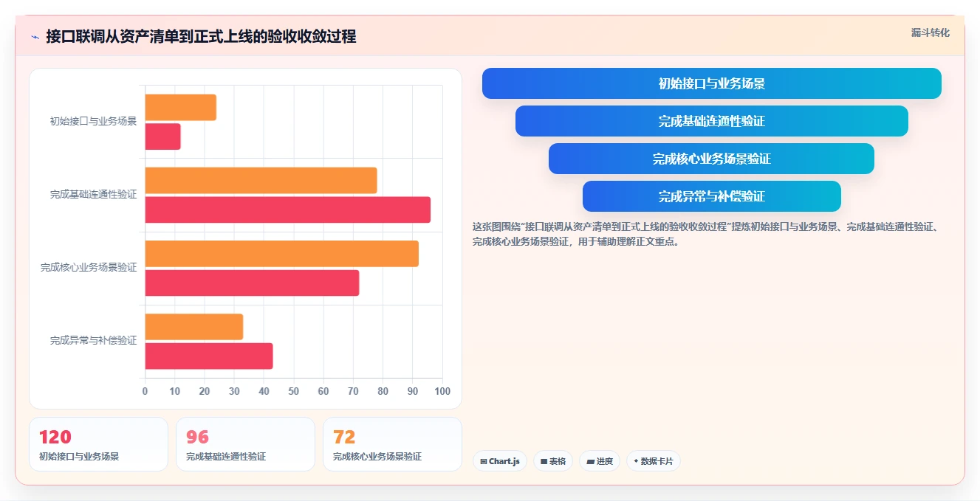Click orange bar for 完成异常与补偿验证
The image size is (980, 501).
pyautogui.click(x=193, y=327)
